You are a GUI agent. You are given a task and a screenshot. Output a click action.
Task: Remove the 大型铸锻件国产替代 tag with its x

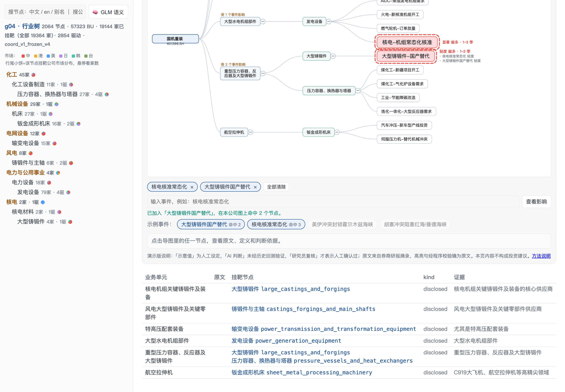tap(255, 187)
